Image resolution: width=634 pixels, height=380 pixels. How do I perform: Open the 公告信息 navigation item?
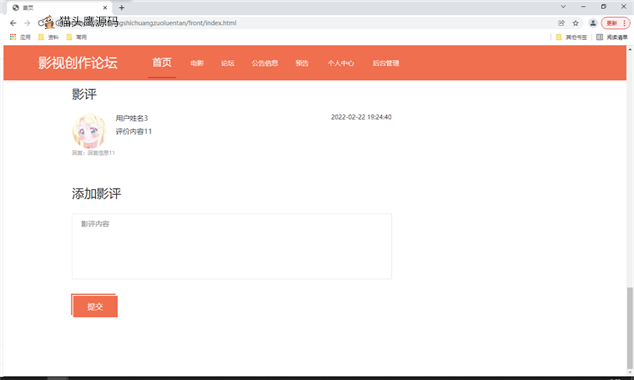pyautogui.click(x=265, y=63)
